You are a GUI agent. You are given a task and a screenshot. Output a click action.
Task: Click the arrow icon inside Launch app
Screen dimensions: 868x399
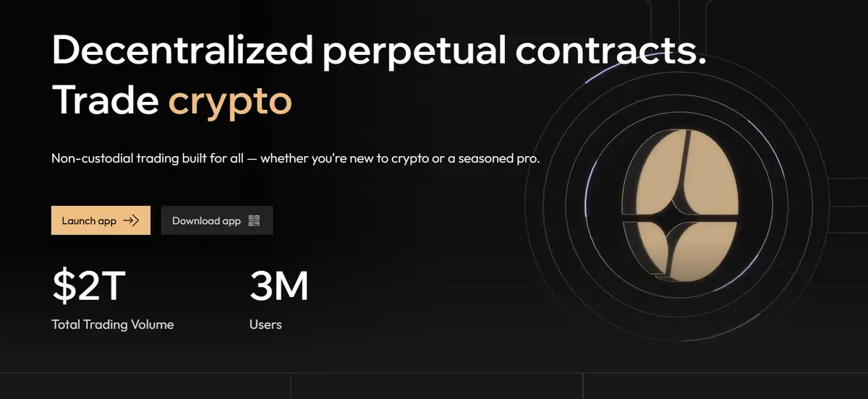(x=131, y=220)
